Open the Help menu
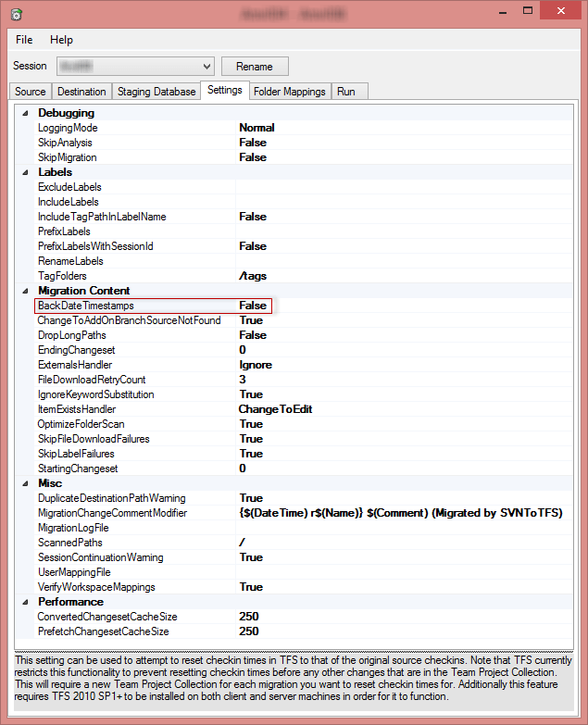 click(x=61, y=40)
